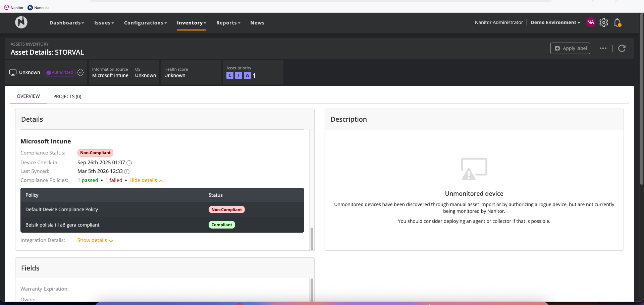The width and height of the screenshot is (644, 305).
Task: Click the Last Synced info icon
Action: (x=127, y=172)
